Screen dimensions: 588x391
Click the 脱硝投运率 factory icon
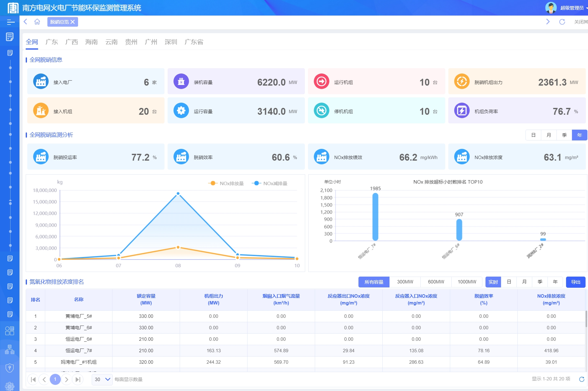pyautogui.click(x=41, y=157)
